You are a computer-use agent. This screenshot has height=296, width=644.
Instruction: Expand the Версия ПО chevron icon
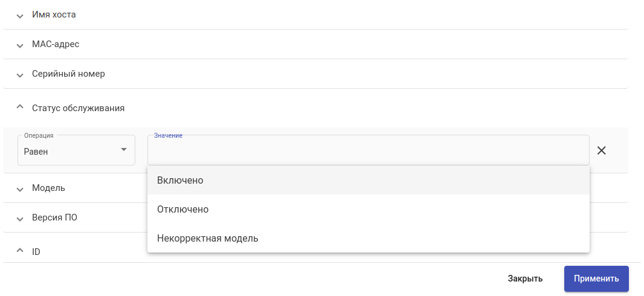pyautogui.click(x=20, y=218)
